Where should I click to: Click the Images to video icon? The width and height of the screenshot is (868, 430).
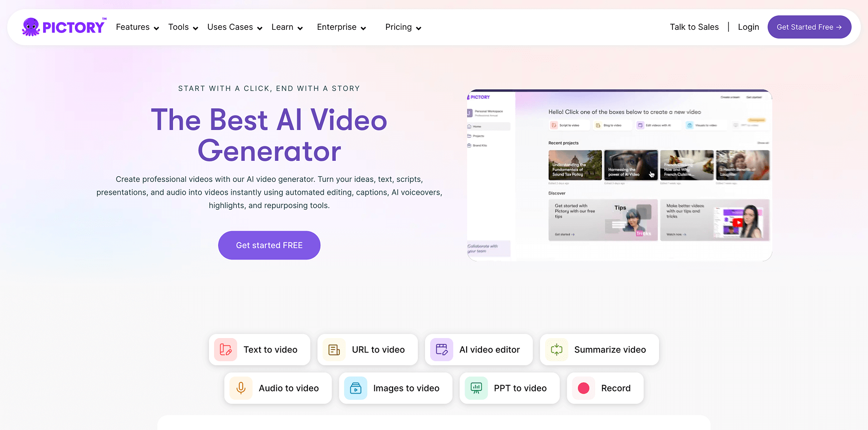[x=355, y=388]
